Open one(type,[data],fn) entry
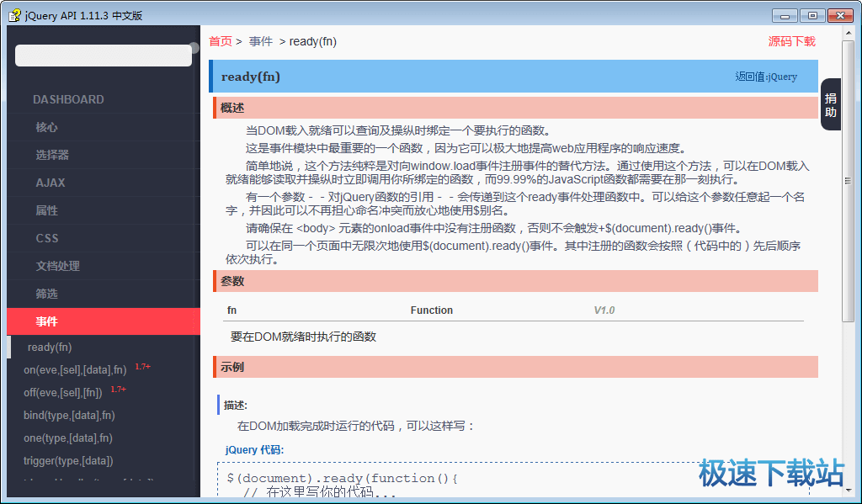862x504 pixels. 68,438
